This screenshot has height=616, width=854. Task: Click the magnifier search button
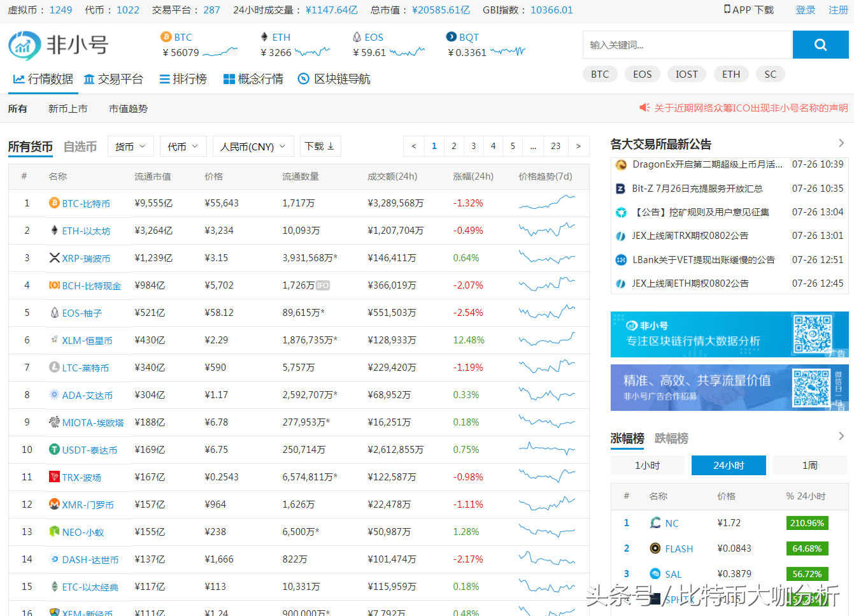[x=820, y=45]
